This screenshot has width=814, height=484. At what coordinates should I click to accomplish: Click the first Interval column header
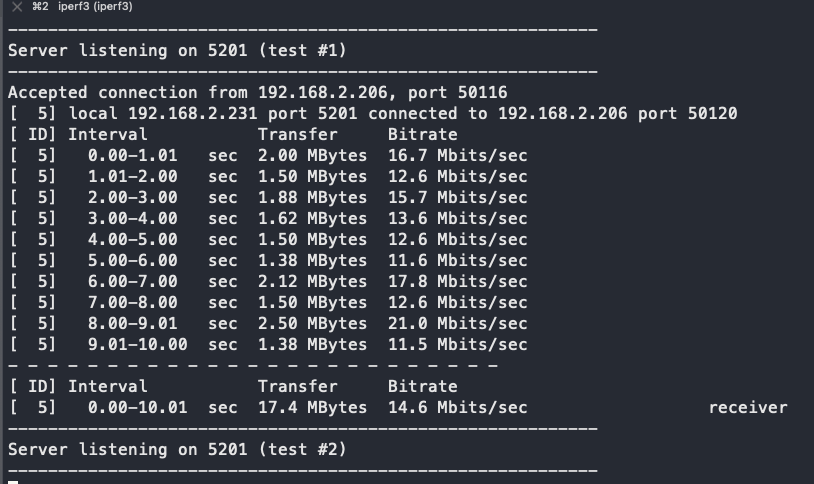point(107,135)
